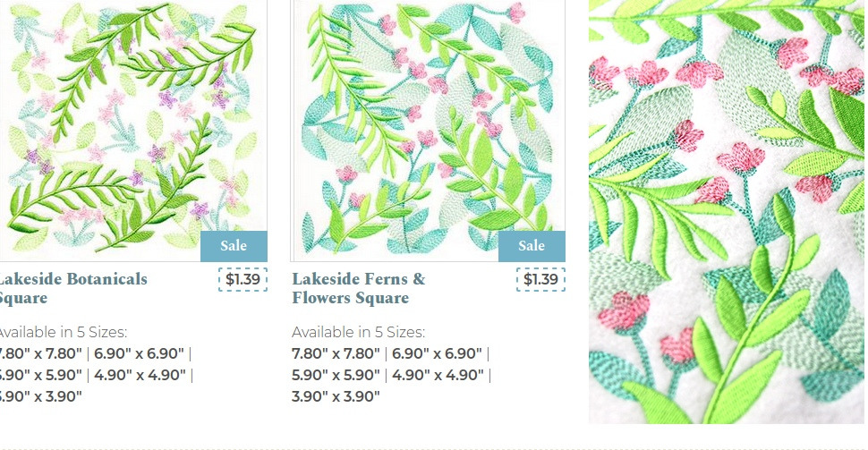Viewport: 868px width, 450px height.
Task: Select 6.90" x 6.90" size under Lakeside Botanicals
Action: click(139, 353)
